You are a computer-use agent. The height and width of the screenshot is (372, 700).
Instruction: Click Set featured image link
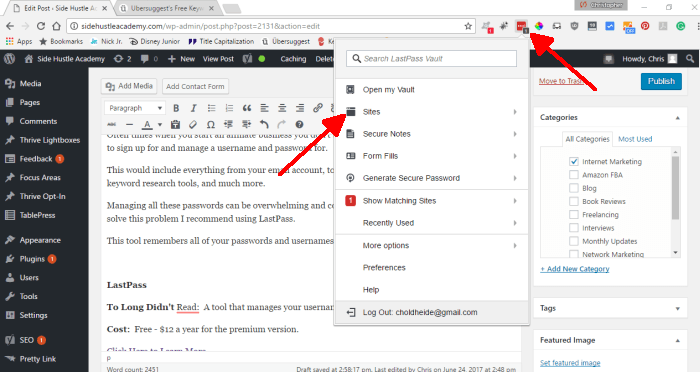pos(570,363)
